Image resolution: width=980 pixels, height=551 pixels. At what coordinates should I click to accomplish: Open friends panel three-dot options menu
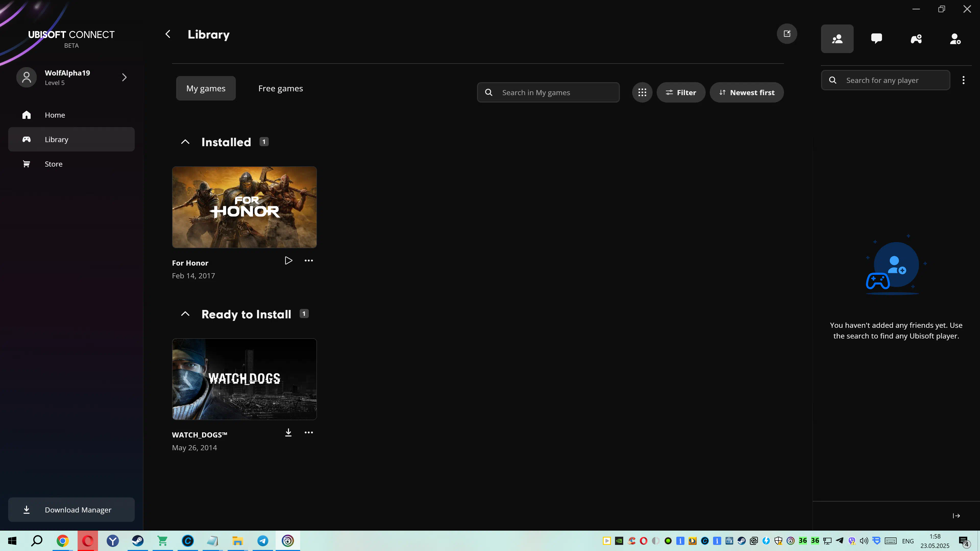(x=963, y=80)
